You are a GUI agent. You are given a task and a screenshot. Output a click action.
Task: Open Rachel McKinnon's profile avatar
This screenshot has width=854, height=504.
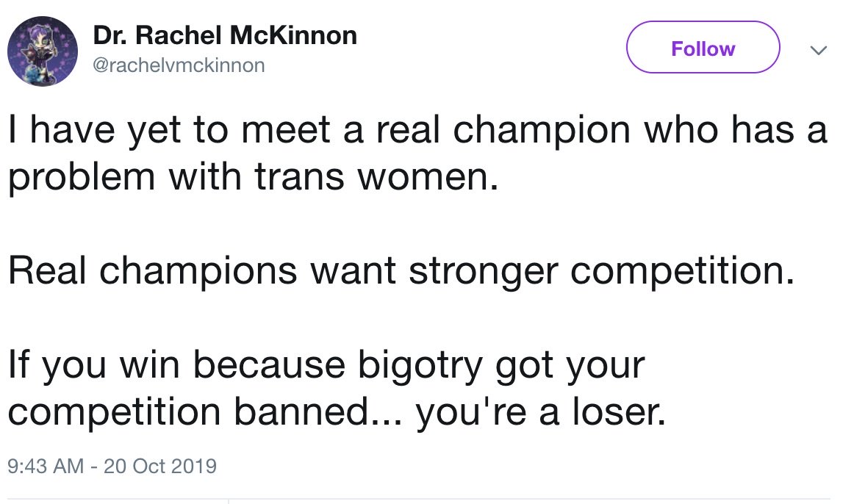coord(43,51)
